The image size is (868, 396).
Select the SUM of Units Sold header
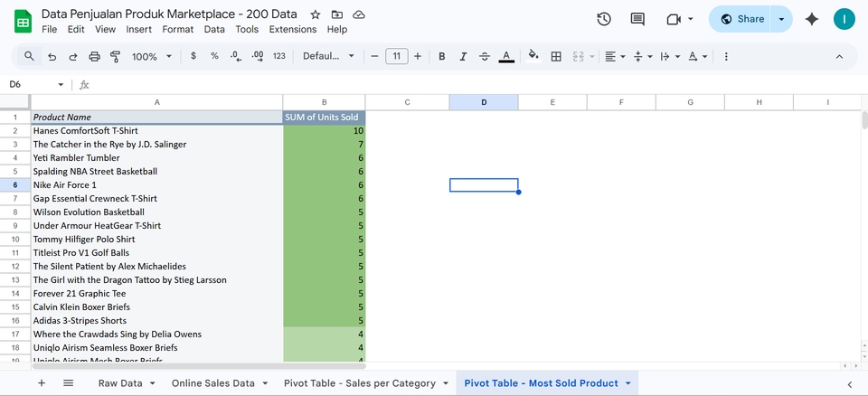pyautogui.click(x=324, y=118)
